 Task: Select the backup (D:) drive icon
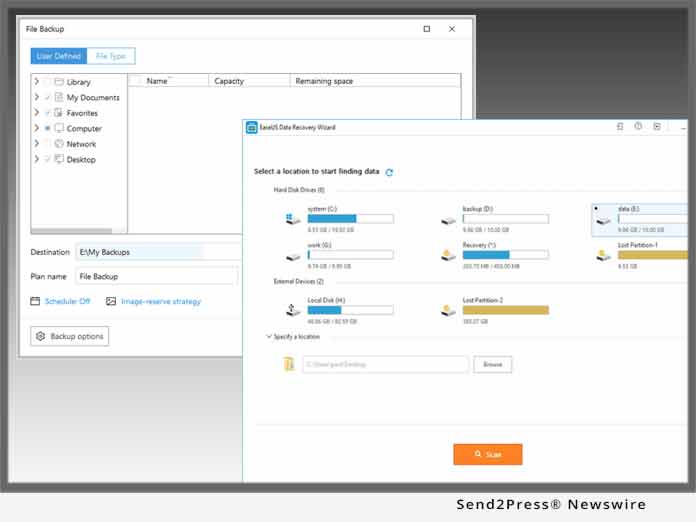(x=448, y=217)
